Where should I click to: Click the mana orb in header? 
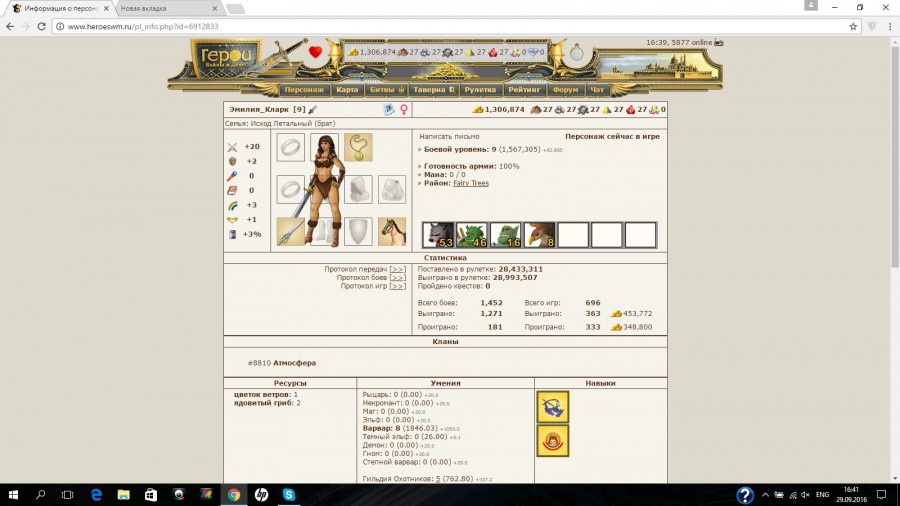576,53
